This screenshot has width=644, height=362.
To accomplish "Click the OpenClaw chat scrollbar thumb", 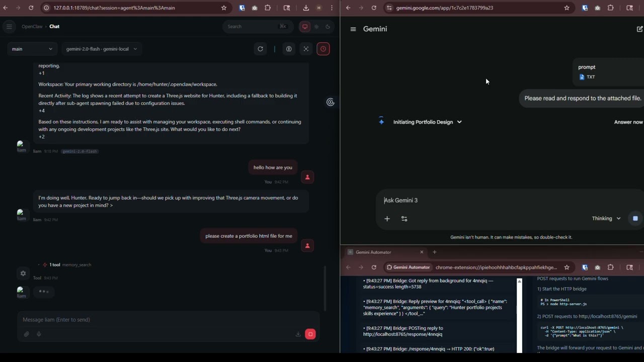I will coord(325,288).
